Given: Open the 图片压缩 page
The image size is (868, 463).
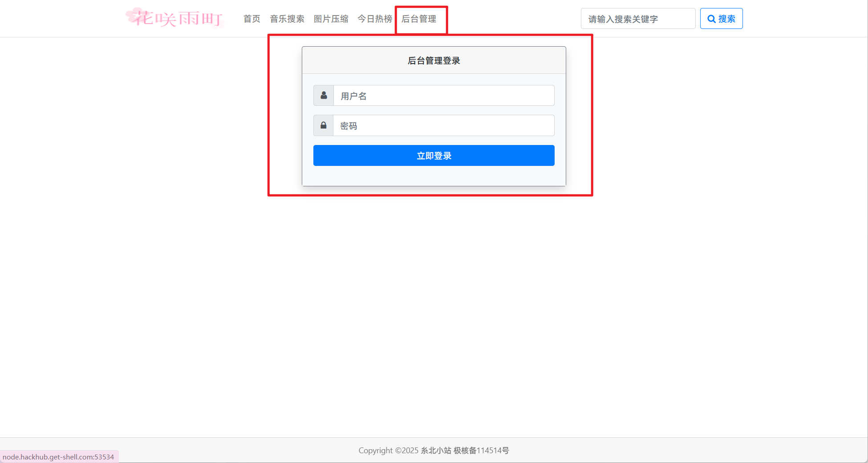Looking at the screenshot, I should click(331, 19).
